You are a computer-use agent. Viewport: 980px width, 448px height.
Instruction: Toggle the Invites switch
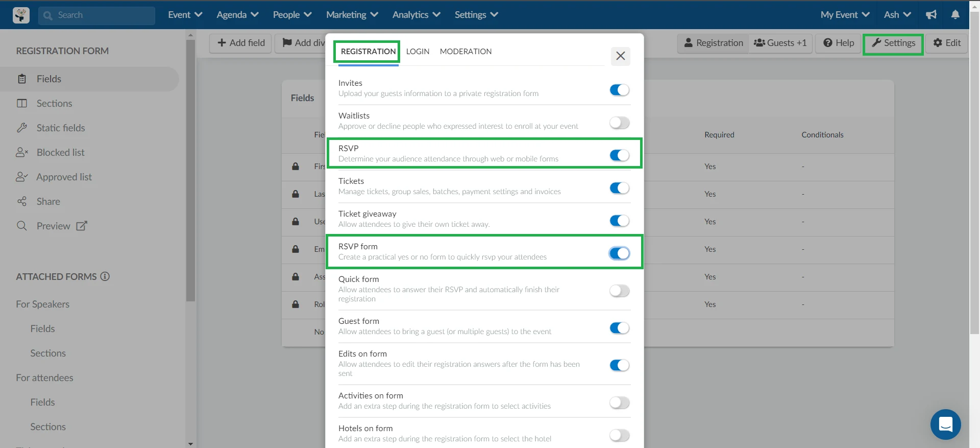619,90
